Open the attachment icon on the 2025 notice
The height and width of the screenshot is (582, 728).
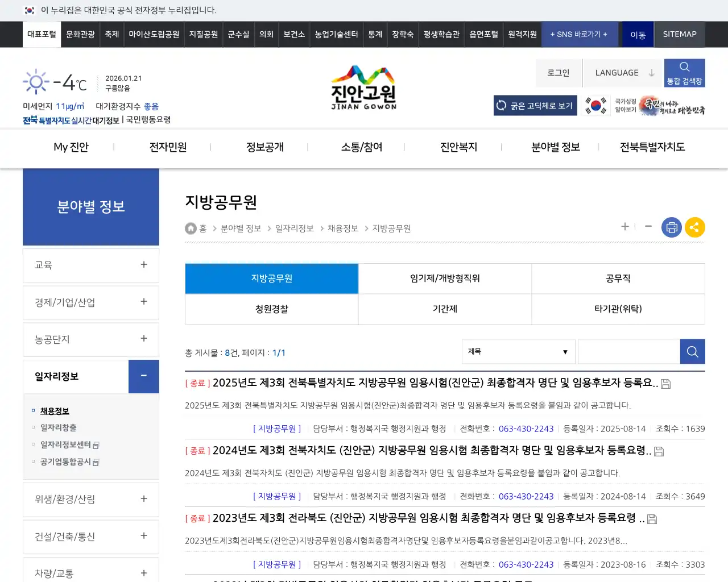pos(665,384)
